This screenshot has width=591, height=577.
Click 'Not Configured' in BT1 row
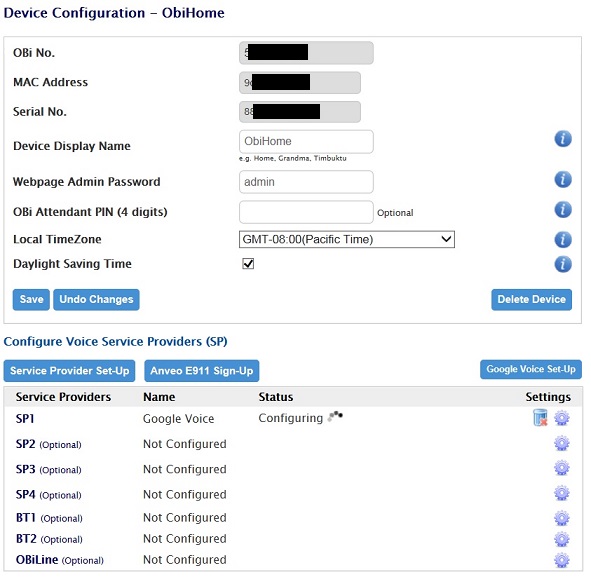pos(185,518)
